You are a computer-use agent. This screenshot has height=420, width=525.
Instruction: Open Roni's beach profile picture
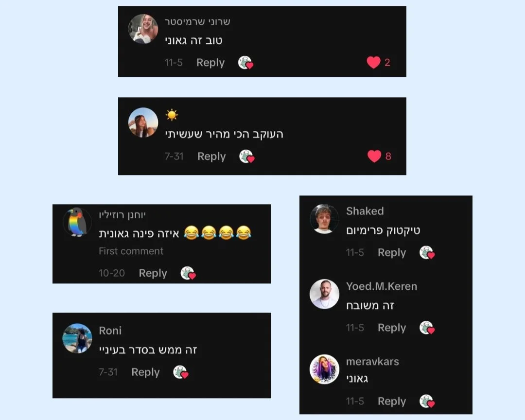pyautogui.click(x=77, y=338)
